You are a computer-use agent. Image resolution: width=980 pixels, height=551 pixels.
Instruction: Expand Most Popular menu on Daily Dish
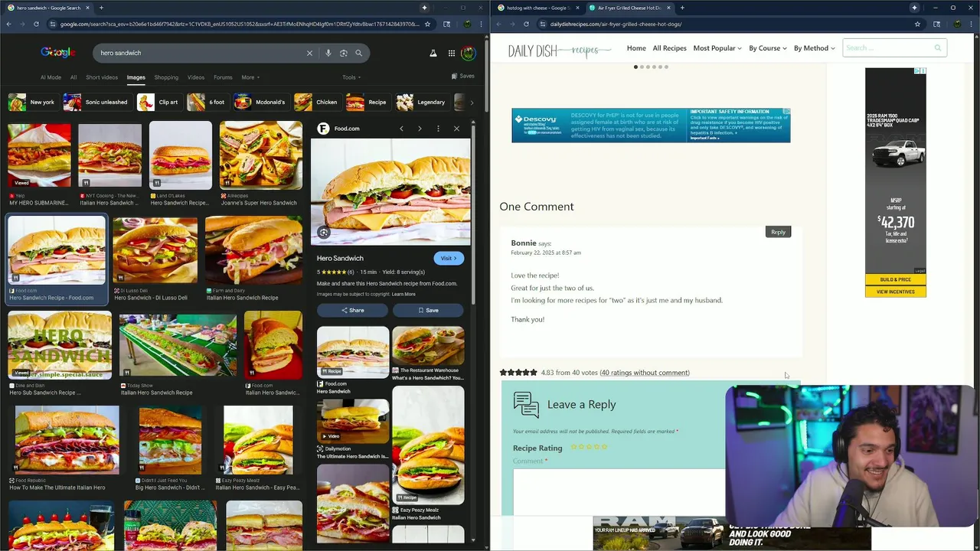point(717,48)
